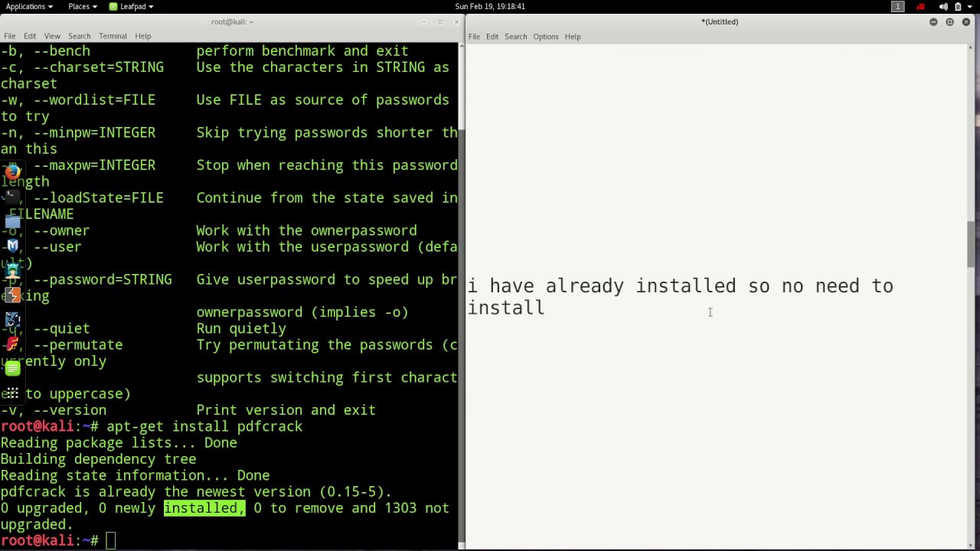Click '--password=STRING' option text

tap(103, 279)
